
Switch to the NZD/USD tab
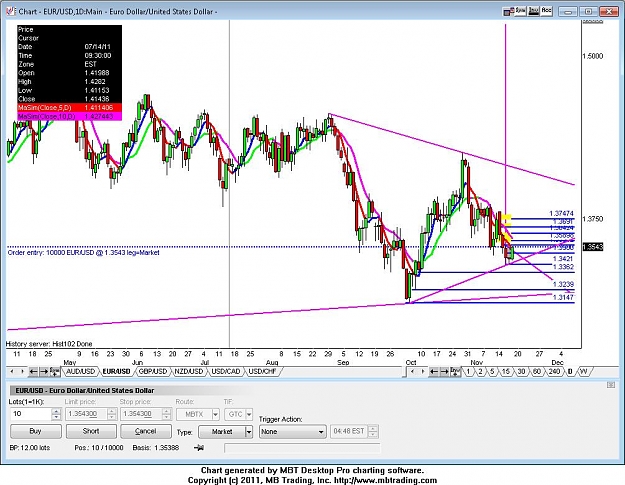[x=189, y=372]
